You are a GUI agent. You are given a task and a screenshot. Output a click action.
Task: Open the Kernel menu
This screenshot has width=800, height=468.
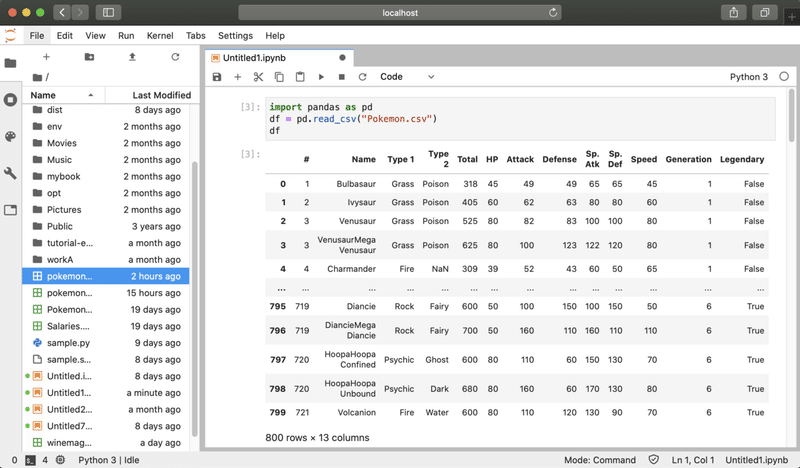(160, 36)
